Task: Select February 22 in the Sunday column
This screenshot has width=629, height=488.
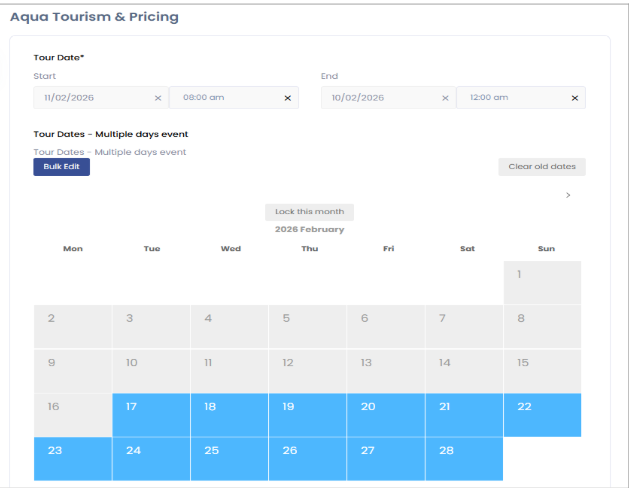Action: pos(542,415)
